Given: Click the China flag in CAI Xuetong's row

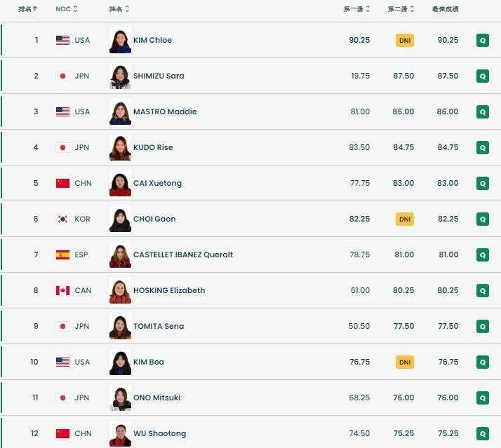Looking at the screenshot, I should point(63,183).
